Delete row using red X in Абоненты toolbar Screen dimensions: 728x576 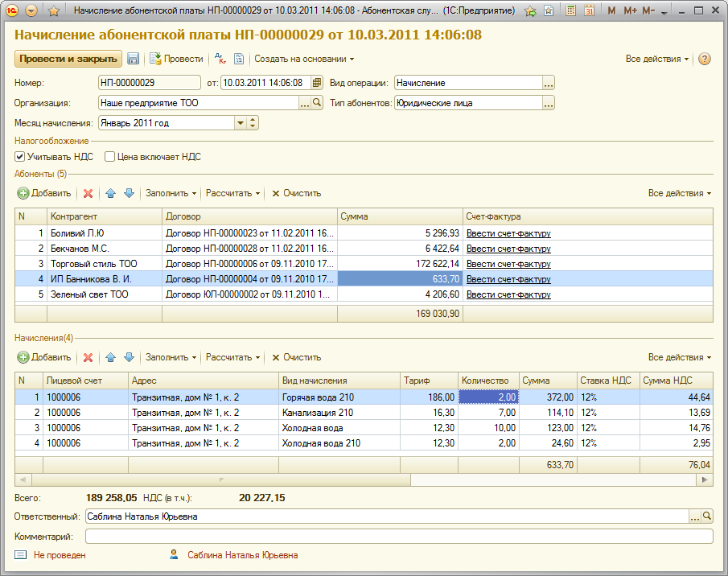pos(88,193)
